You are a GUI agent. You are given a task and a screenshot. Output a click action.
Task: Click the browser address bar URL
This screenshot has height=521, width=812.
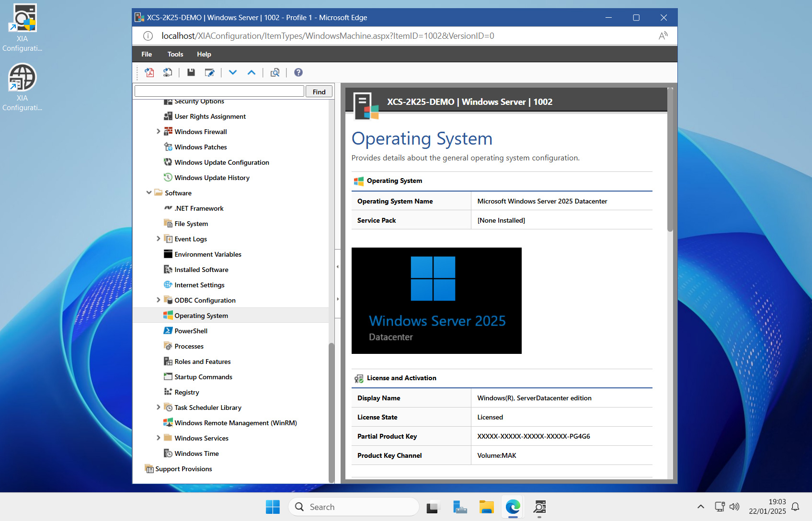coord(328,36)
